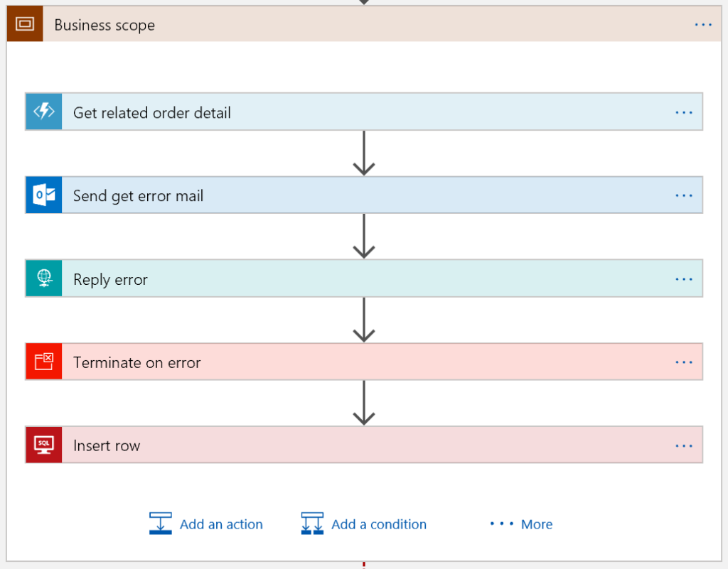Expand the Reply error action card
This screenshot has width=728, height=569.
(364, 278)
